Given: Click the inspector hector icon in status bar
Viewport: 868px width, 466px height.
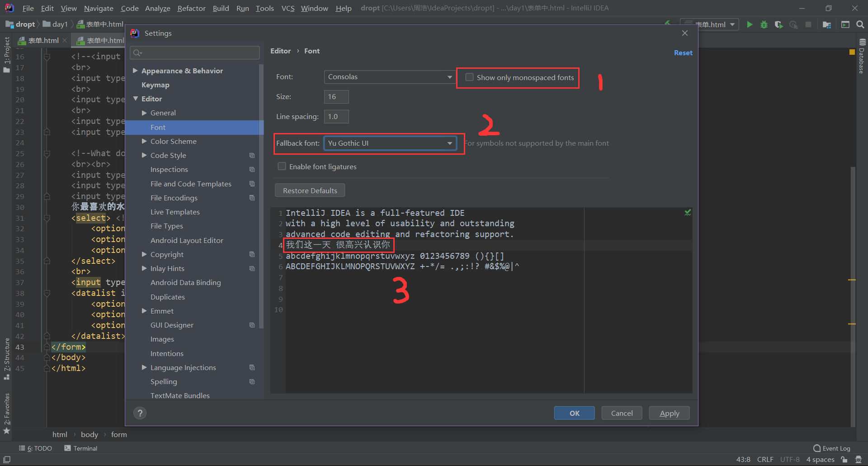Looking at the screenshot, I should click(x=859, y=460).
